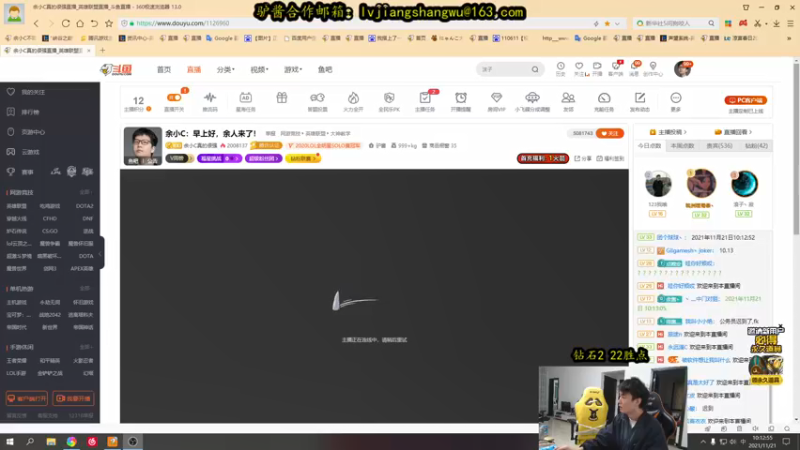800x450 pixels.
Task: Click the browser refresh button
Action: click(66, 23)
